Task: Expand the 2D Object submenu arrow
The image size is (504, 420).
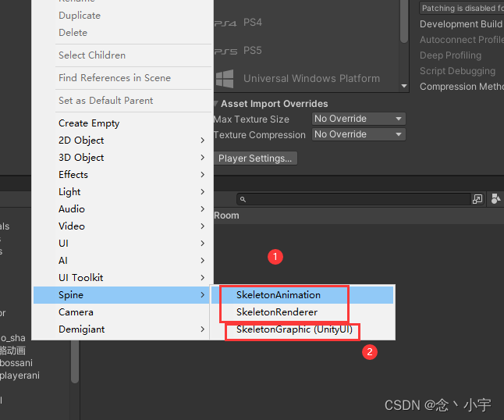Action: [203, 141]
